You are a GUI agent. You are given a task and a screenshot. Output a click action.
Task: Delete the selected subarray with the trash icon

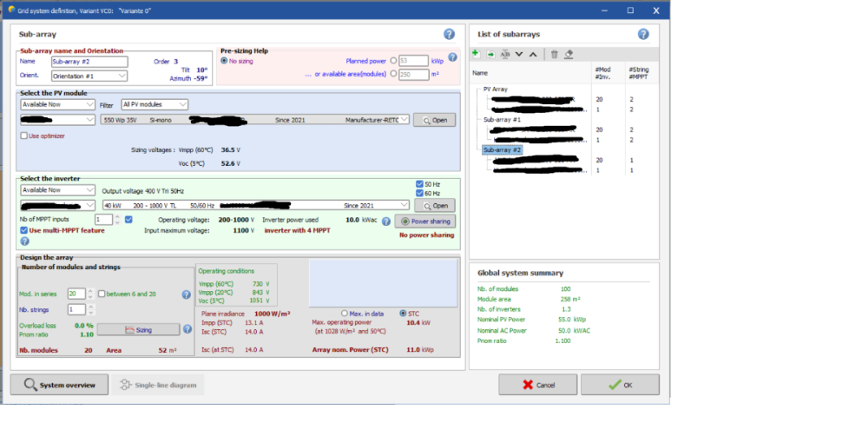[554, 54]
